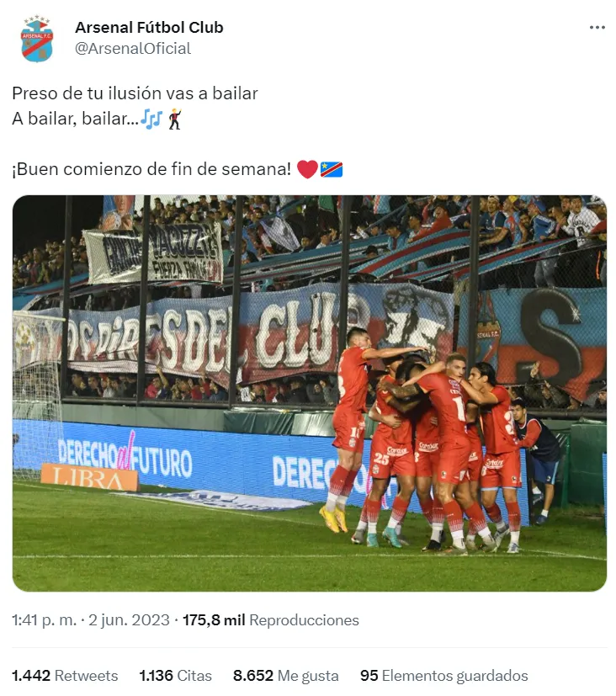Image resolution: width=616 pixels, height=696 pixels.
Task: Click the dancing man emoji
Action: click(x=175, y=119)
